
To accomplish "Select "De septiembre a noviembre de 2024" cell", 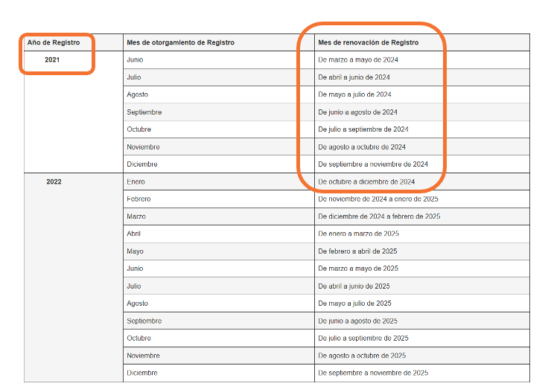I will point(373,164).
